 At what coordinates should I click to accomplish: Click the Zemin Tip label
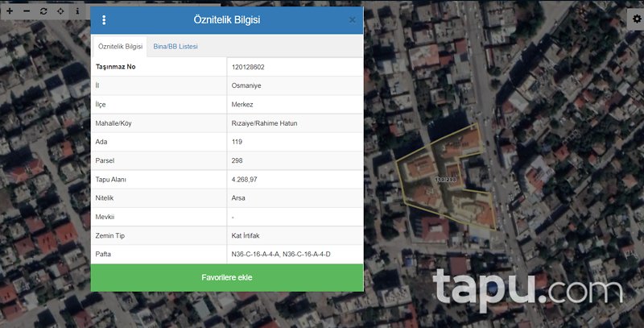click(110, 235)
